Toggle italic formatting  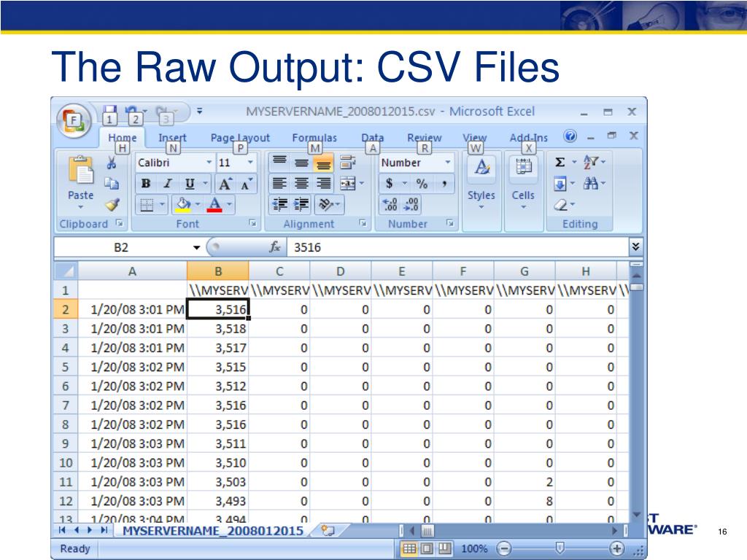(167, 183)
